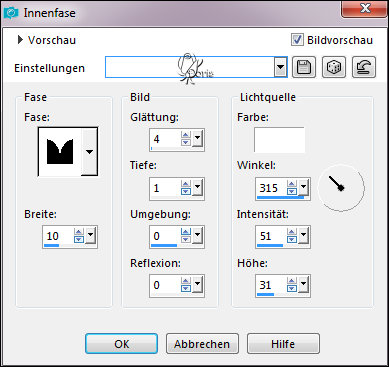Click the randomize parameters dice icon
This screenshot has height=367, width=389.
coord(334,67)
